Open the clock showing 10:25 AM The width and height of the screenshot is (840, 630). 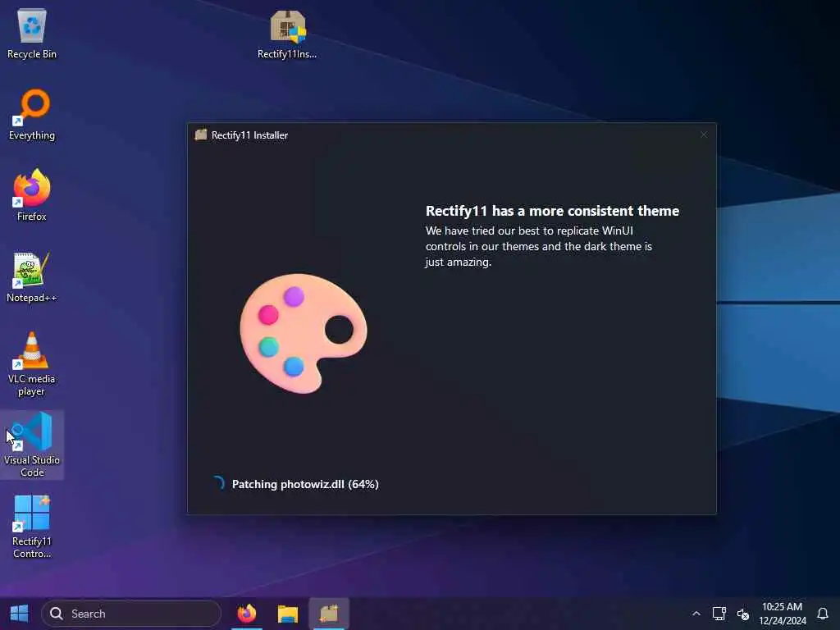point(782,614)
